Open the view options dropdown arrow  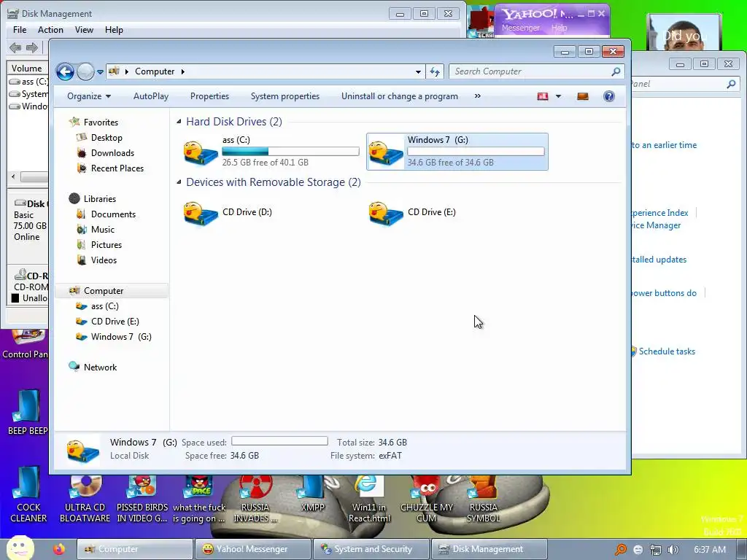558,97
